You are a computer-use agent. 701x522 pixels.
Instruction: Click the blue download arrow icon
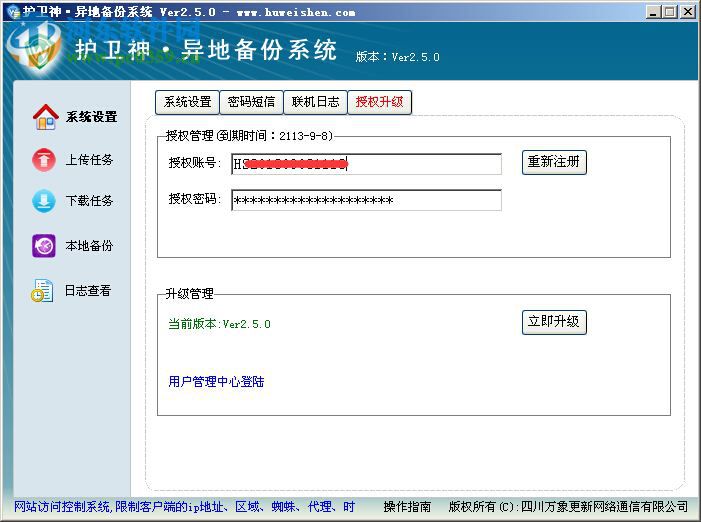click(44, 201)
